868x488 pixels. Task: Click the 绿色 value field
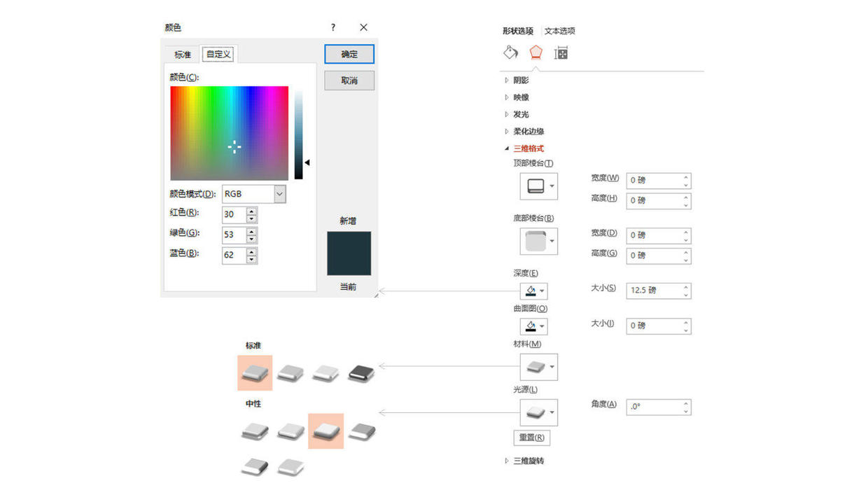point(234,235)
